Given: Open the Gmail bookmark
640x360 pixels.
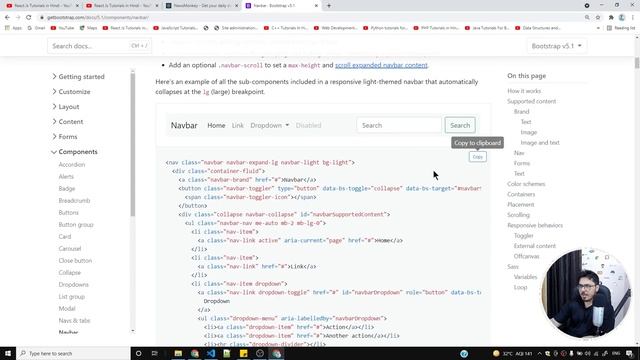Looking at the screenshot, I should point(36,28).
